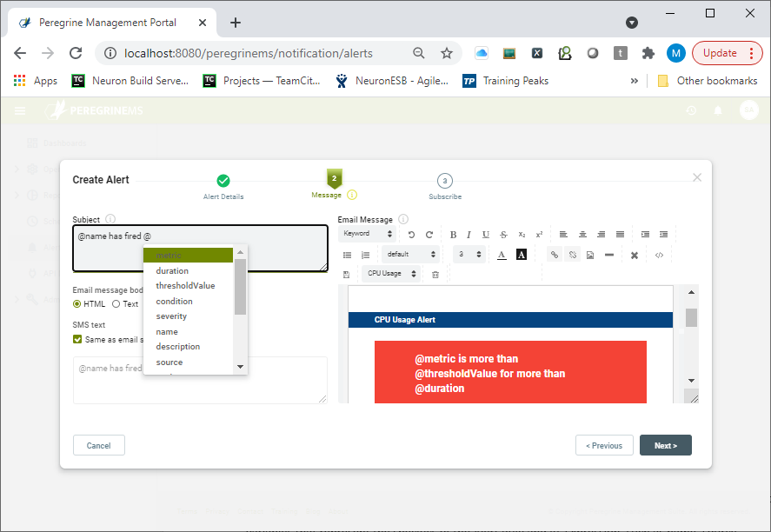The height and width of the screenshot is (532, 771).
Task: Justify email text
Action: (x=620, y=235)
